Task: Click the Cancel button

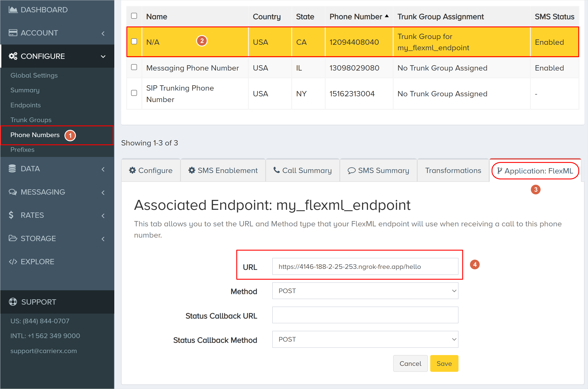Action: tap(410, 363)
